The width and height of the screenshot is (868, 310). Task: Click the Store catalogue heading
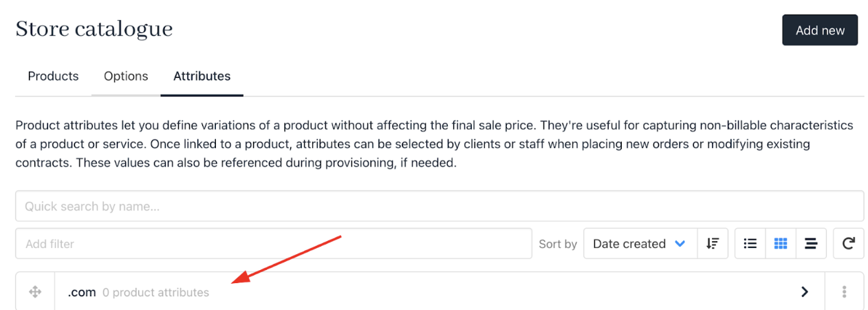(x=94, y=29)
